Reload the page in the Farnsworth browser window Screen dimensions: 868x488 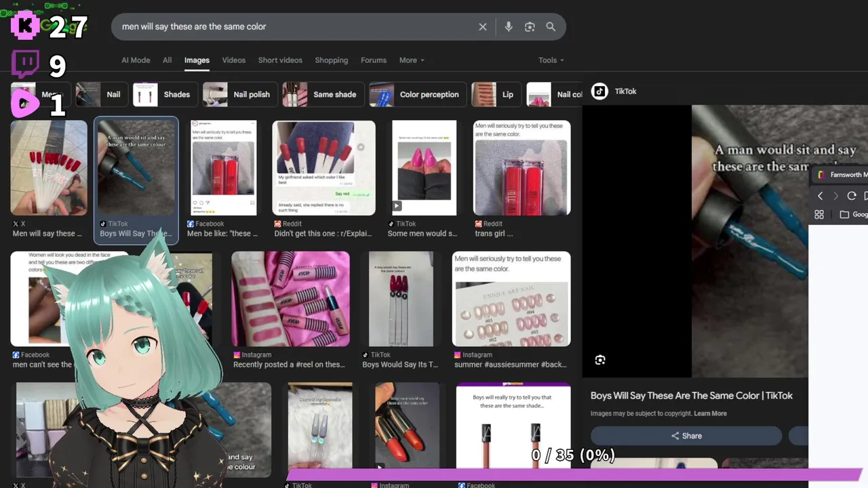point(852,196)
